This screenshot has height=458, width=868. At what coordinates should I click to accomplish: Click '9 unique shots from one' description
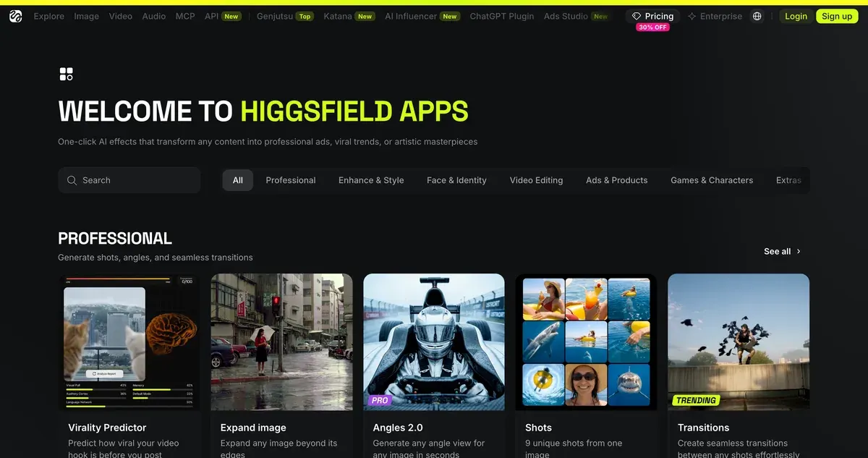click(574, 443)
